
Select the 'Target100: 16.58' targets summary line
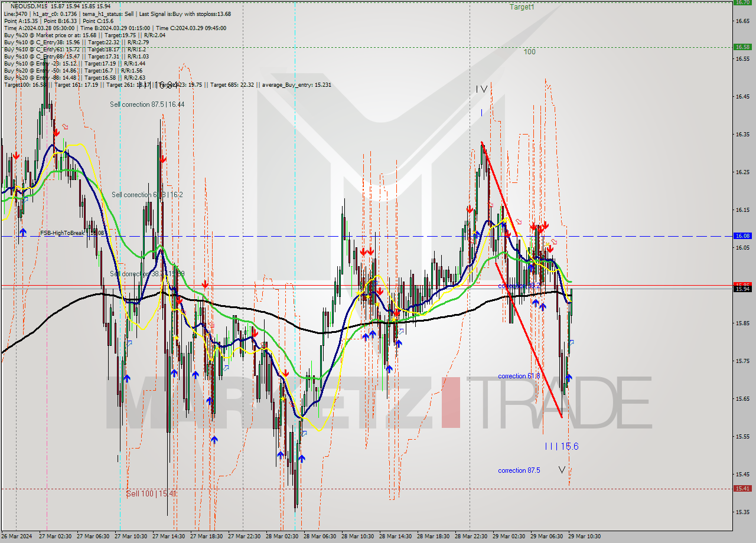tap(167, 84)
